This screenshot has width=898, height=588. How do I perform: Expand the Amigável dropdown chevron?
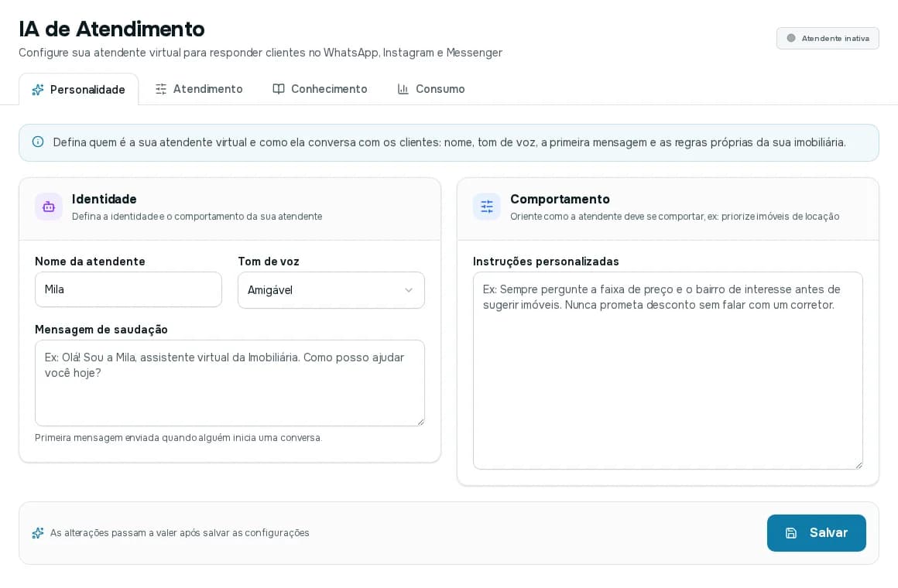[x=409, y=290]
